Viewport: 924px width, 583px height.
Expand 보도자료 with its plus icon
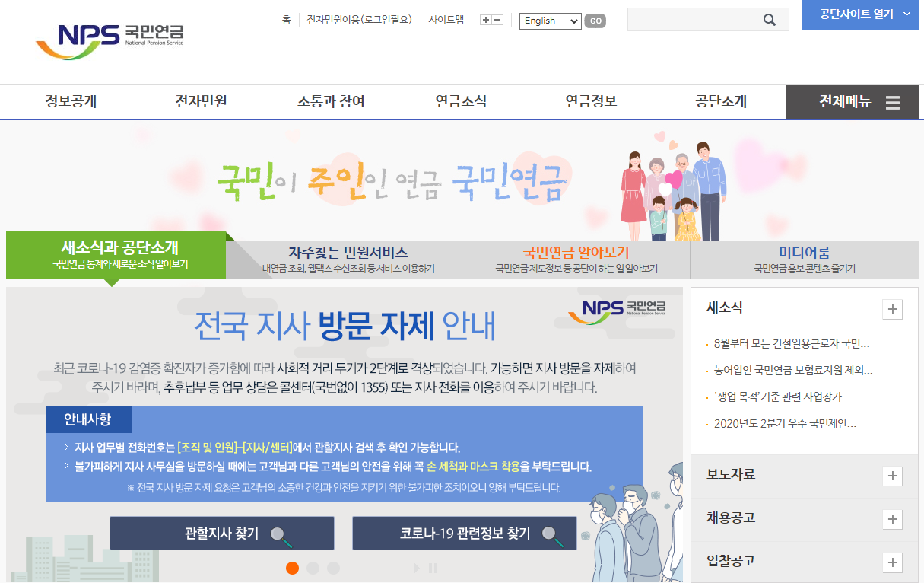coord(892,476)
